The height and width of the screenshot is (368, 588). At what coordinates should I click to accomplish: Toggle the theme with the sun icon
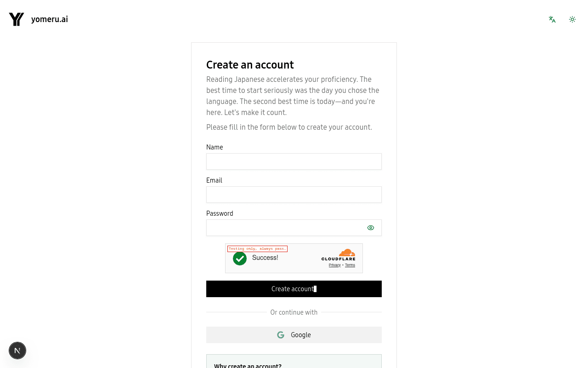(572, 19)
